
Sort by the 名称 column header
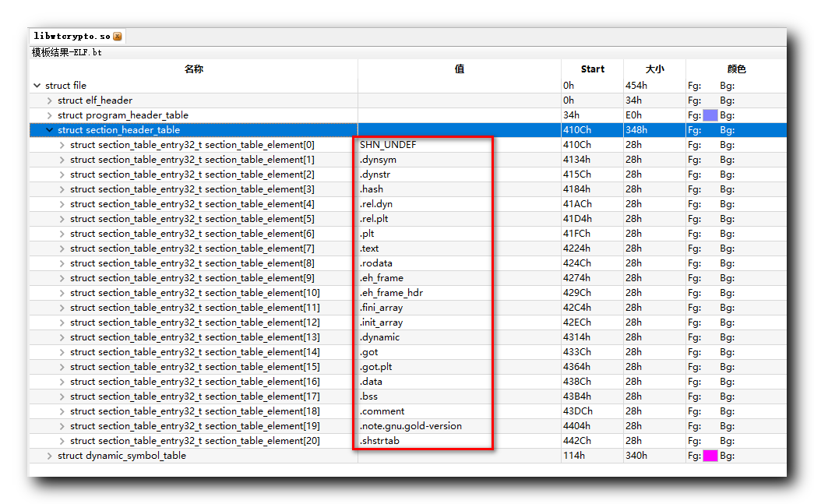(x=194, y=69)
